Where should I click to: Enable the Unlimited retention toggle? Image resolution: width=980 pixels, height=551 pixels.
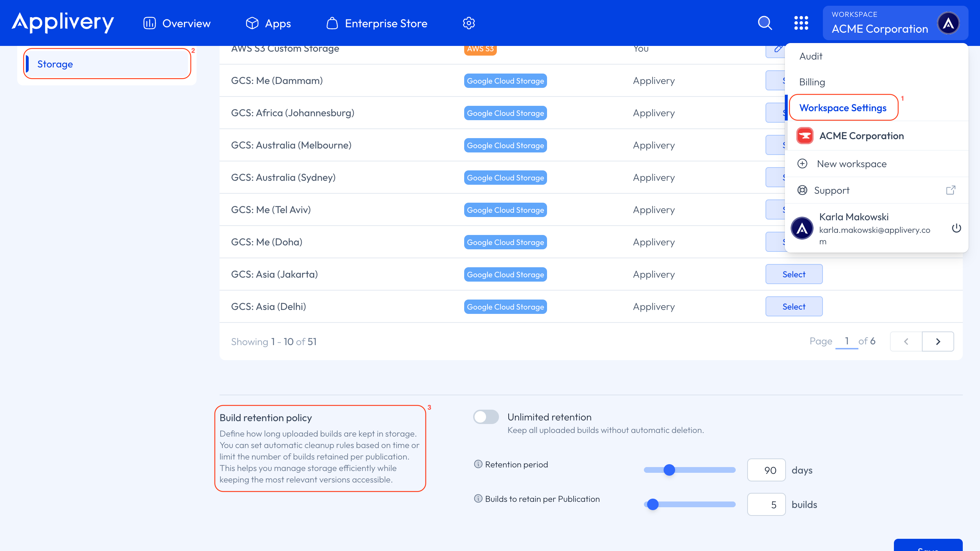click(486, 417)
